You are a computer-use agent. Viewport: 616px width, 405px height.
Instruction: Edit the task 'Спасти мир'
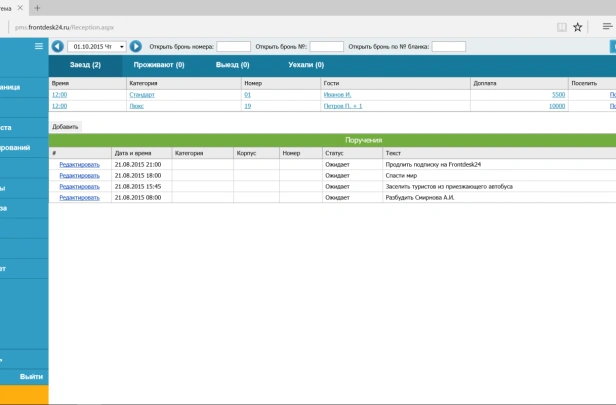pyautogui.click(x=79, y=176)
